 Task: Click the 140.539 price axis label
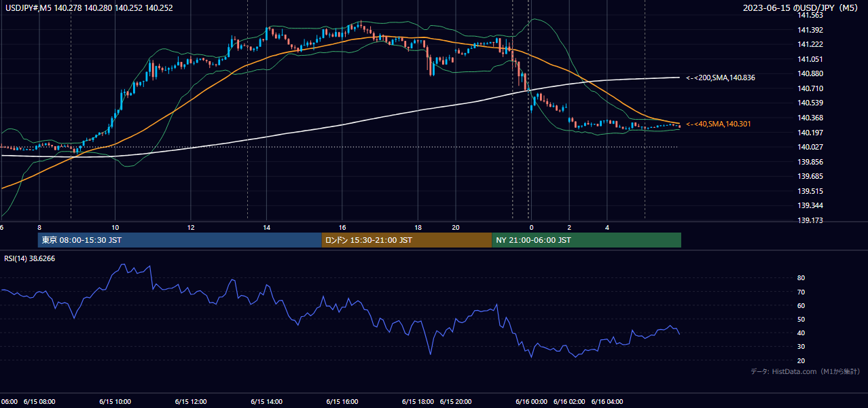click(810, 103)
